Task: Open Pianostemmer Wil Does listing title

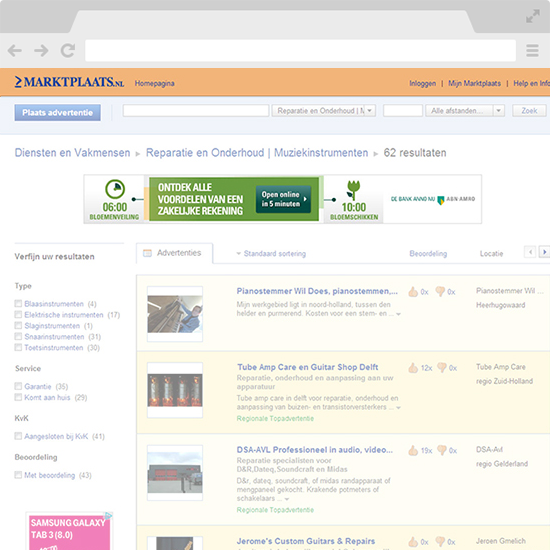Action: pyautogui.click(x=317, y=291)
